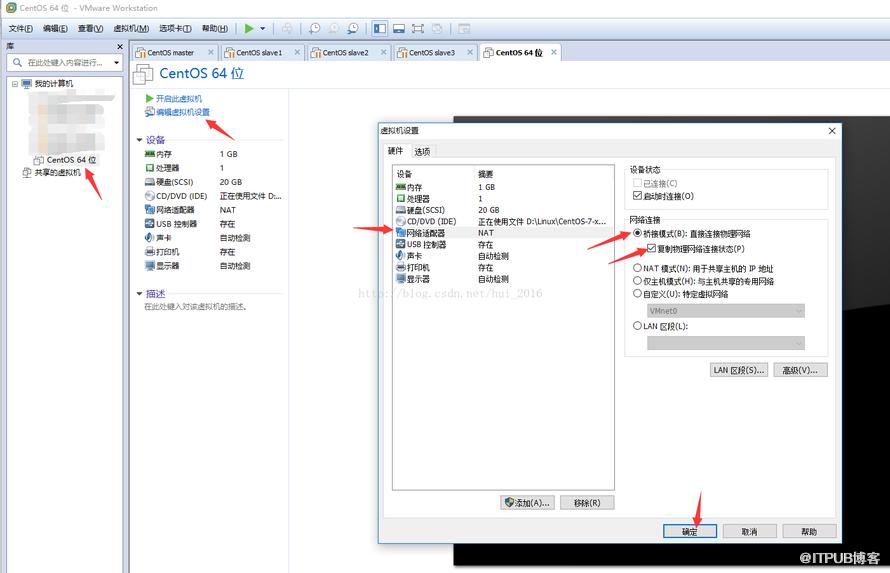Open the power options dropdown arrow beside play
890x573 pixels.
(263, 28)
